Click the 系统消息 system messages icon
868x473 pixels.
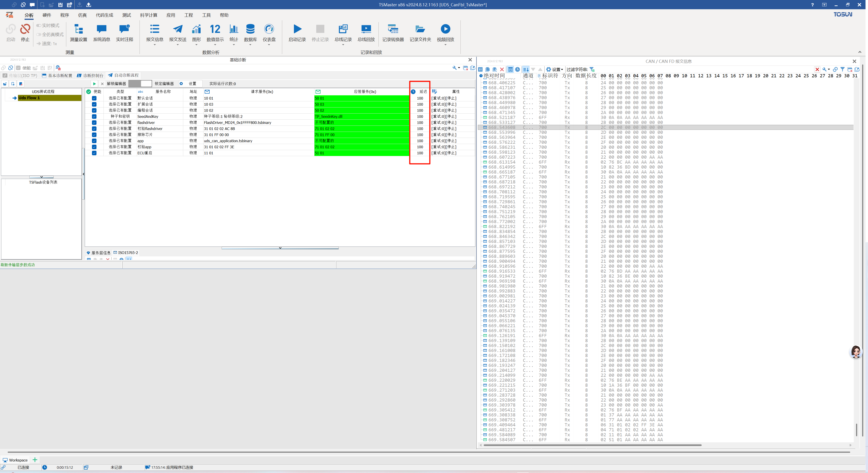101,29
